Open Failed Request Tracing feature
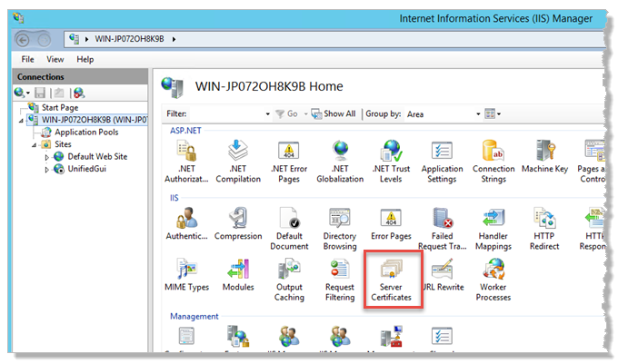Screen dimensions: 618x364 (443, 229)
